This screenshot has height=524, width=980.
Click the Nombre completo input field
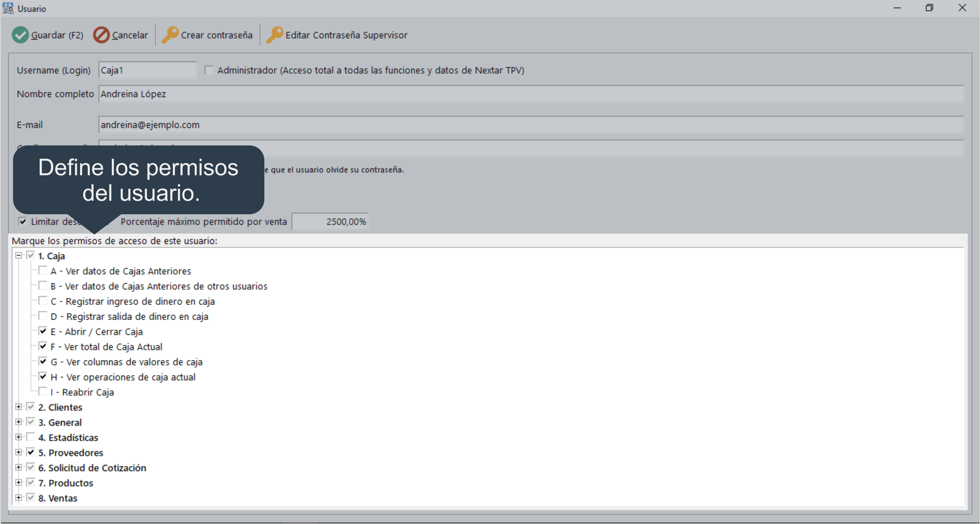pyautogui.click(x=531, y=94)
